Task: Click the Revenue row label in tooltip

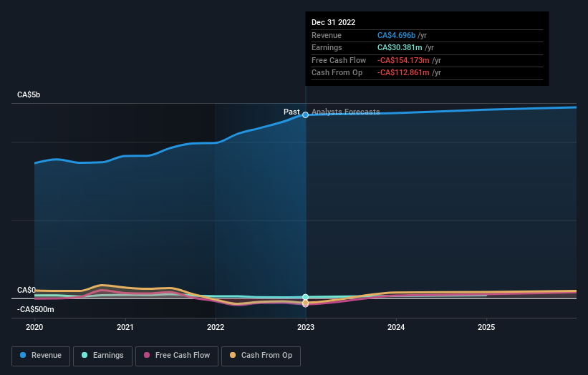Action: 327,35
